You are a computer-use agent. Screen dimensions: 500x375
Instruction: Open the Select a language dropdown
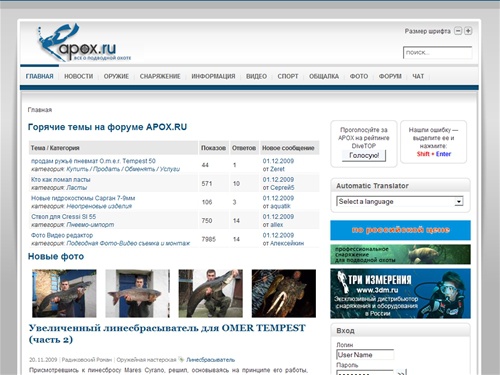(x=400, y=201)
